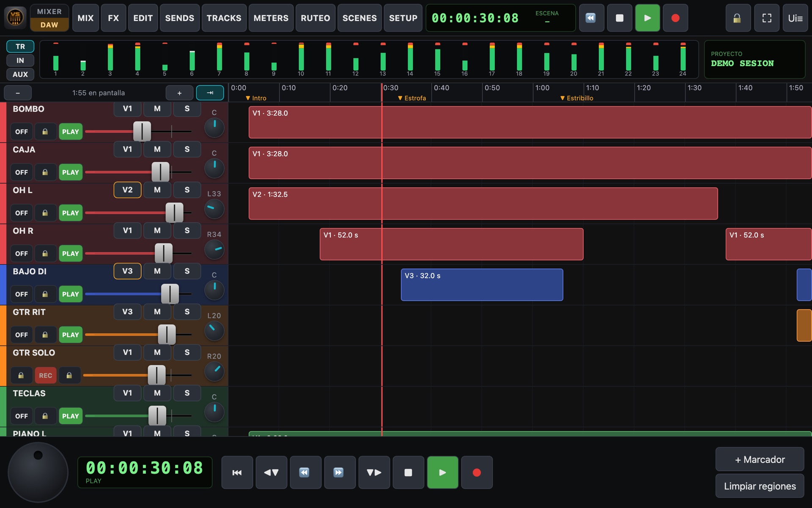
Task: Open V1 selector on GTR SOLO track
Action: [x=127, y=353]
